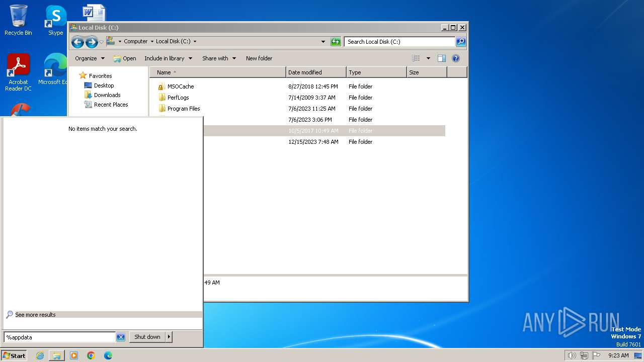Screen dimensions: 644x362
Task: Launch the Skype desktop shortcut
Action: [x=56, y=20]
